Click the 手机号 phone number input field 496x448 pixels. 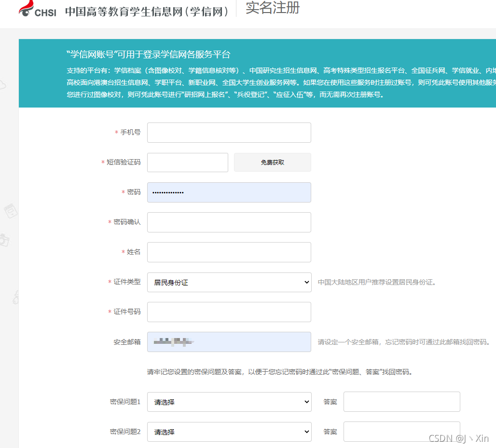[229, 133]
